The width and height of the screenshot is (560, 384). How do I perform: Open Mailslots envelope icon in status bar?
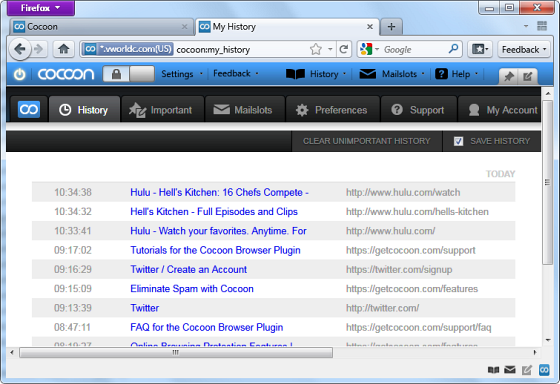[510, 370]
